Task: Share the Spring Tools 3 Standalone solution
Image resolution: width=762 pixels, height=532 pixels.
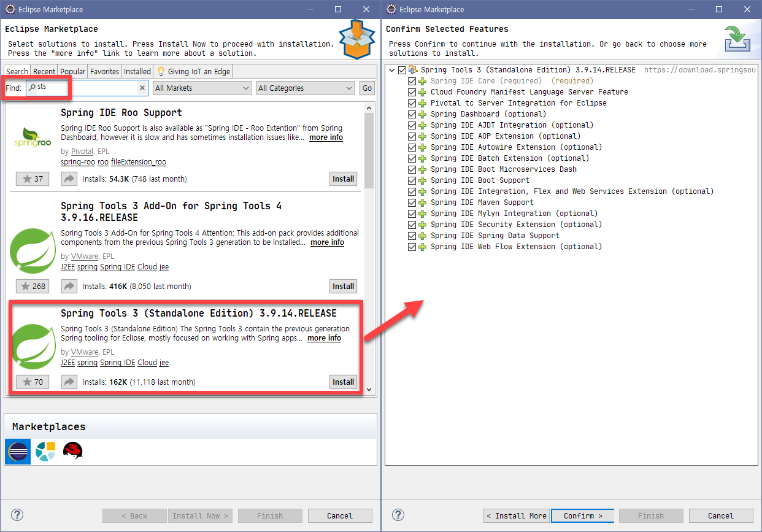Action: tap(69, 382)
